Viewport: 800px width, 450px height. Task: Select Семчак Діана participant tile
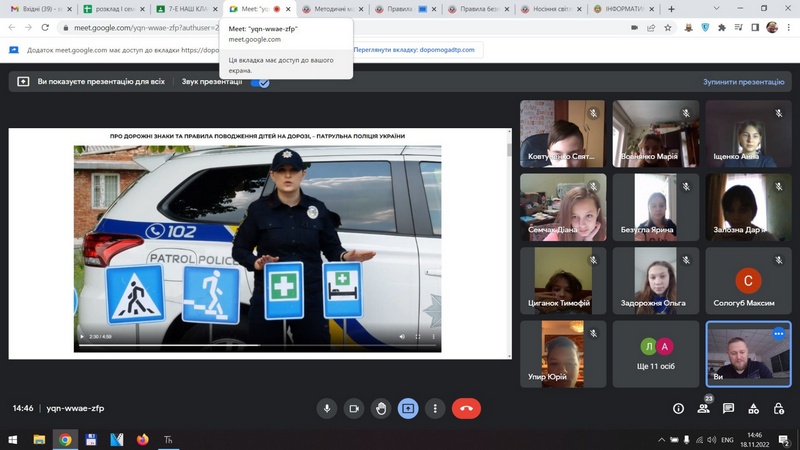pyautogui.click(x=563, y=207)
